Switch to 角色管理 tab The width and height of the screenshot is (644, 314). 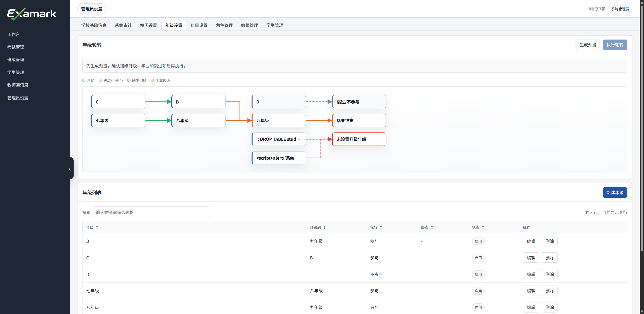(224, 25)
